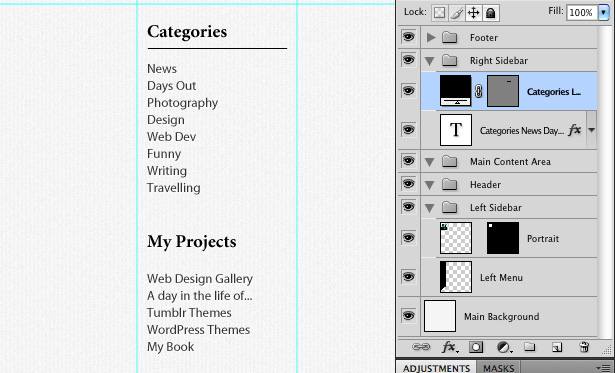Image resolution: width=615 pixels, height=373 pixels.
Task: Expand effects arrow on Categories text layer
Action: pos(591,130)
